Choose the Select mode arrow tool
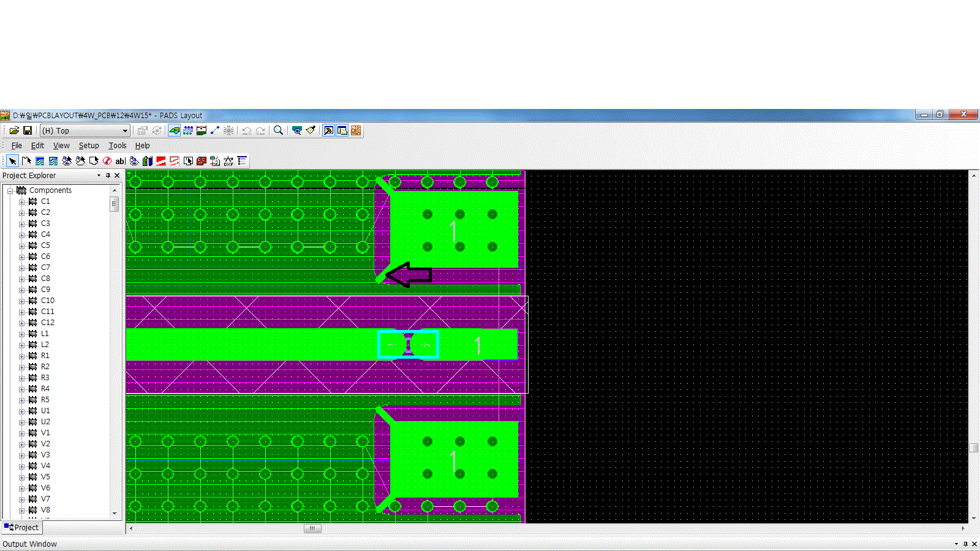Viewport: 980px width, 551px height. (12, 161)
